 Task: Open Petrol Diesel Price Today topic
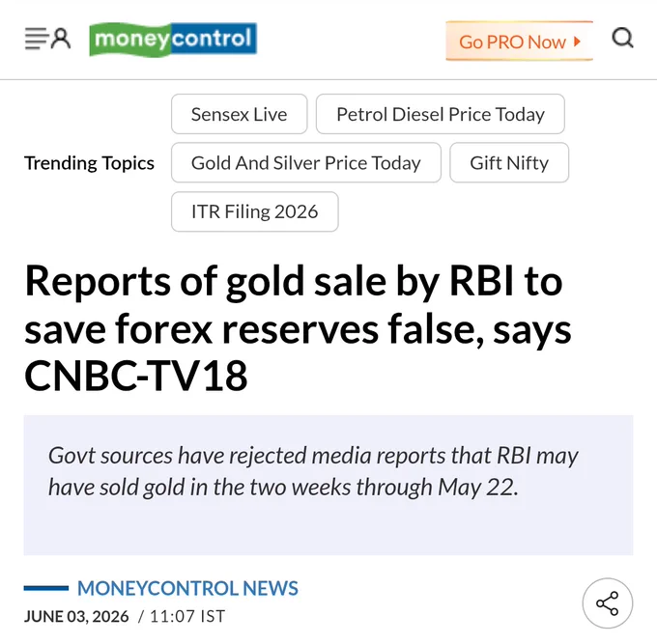[441, 114]
